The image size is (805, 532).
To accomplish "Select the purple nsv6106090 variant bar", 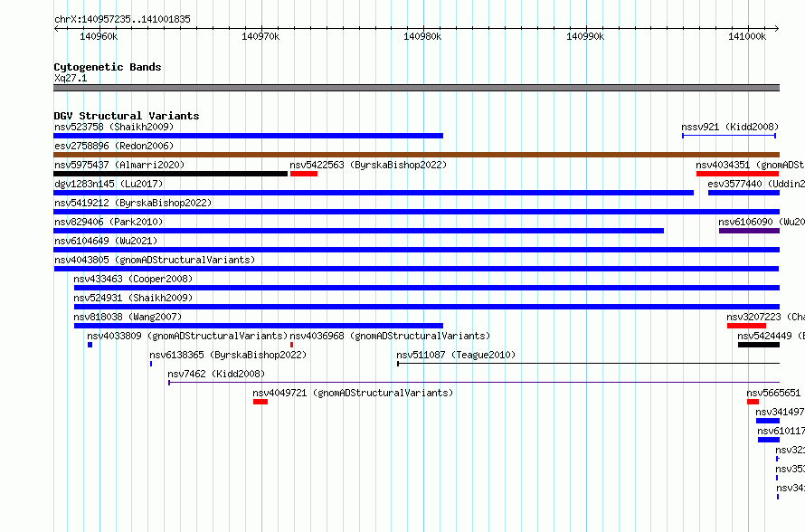I will (x=749, y=231).
